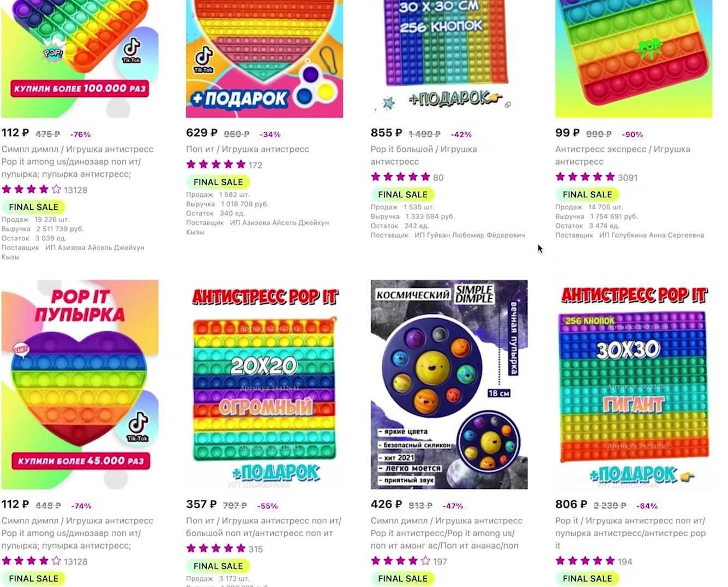Click the 806 ₽ price of the Гигант pop it
This screenshot has width=728, height=587.
pyautogui.click(x=571, y=505)
